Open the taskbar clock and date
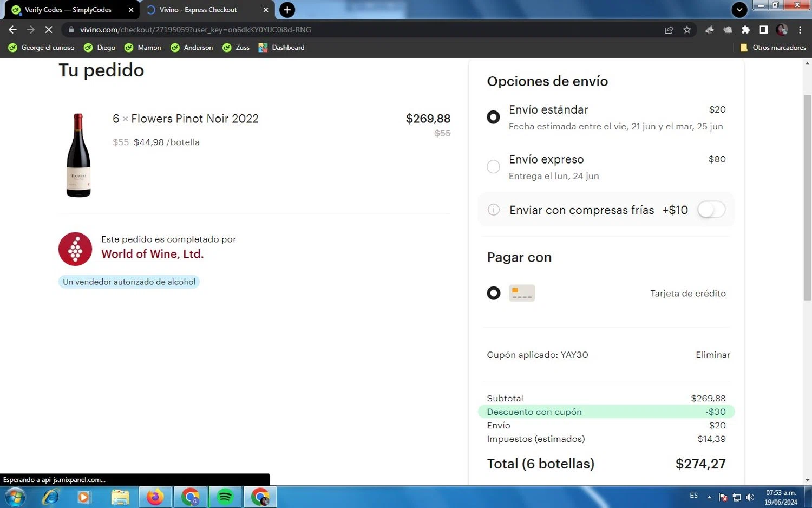This screenshot has height=508, width=812. point(781,497)
